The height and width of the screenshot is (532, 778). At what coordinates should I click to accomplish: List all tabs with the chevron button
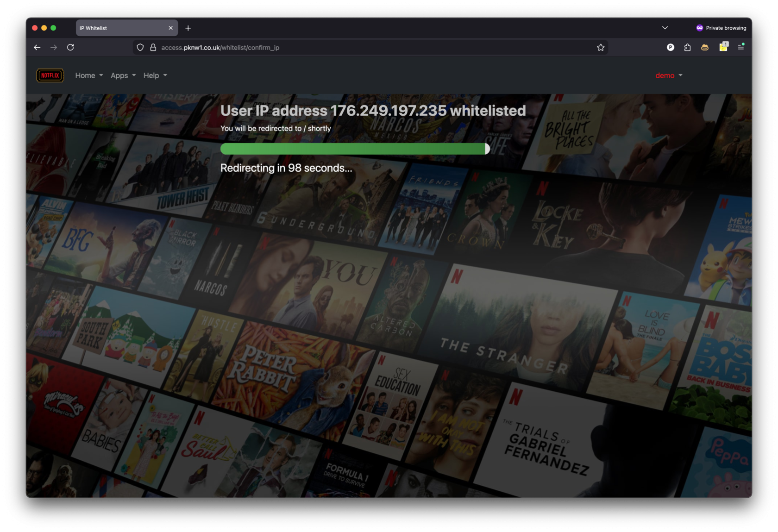tap(665, 28)
